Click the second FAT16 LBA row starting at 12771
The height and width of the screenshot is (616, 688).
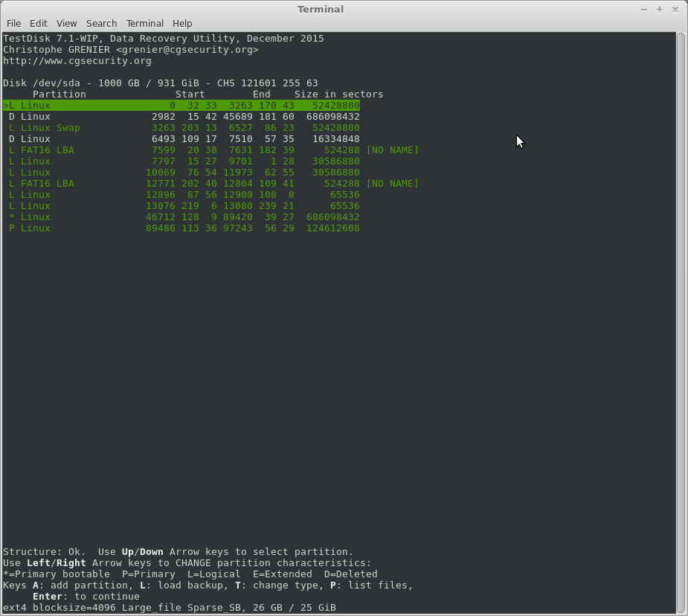pos(181,184)
